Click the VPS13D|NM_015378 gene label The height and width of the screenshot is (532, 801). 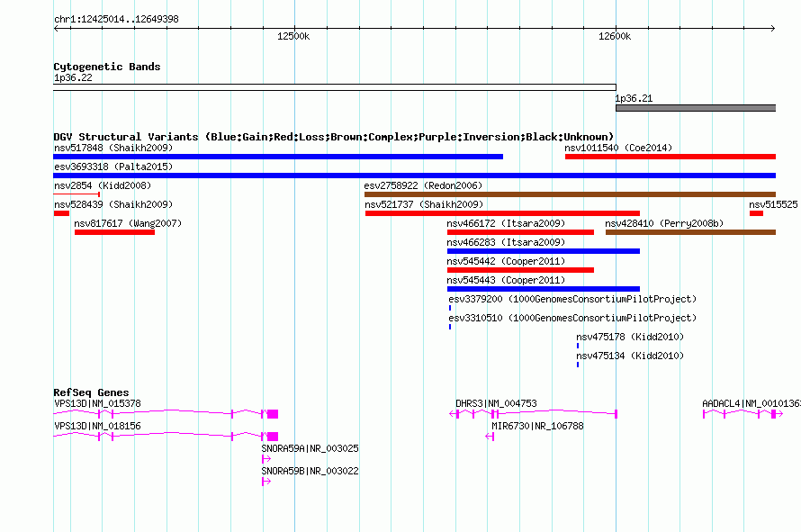click(x=97, y=403)
